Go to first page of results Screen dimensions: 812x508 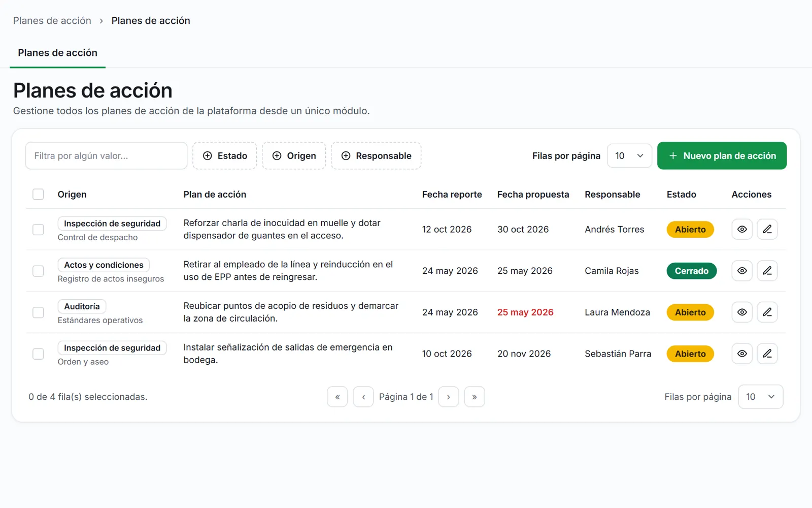[337, 397]
